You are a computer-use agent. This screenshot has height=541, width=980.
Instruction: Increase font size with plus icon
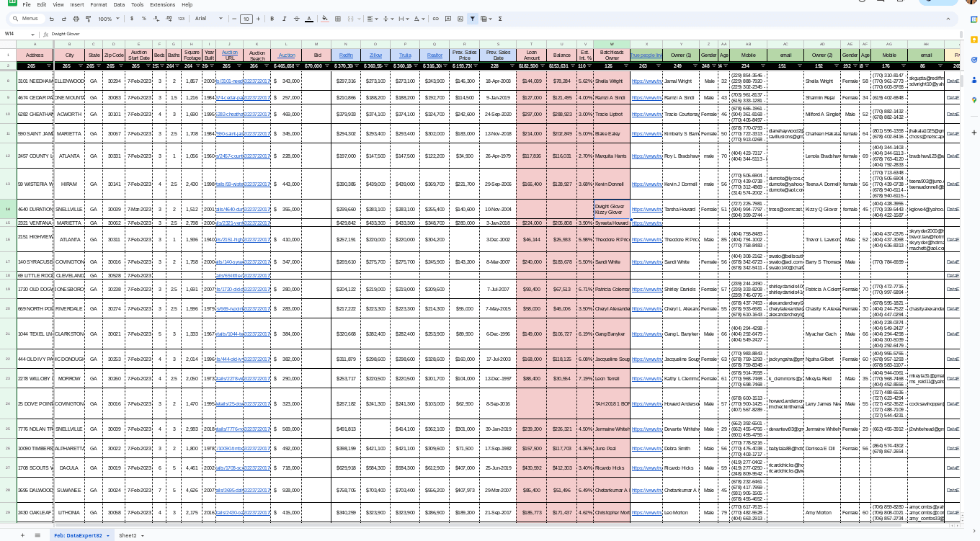click(259, 19)
